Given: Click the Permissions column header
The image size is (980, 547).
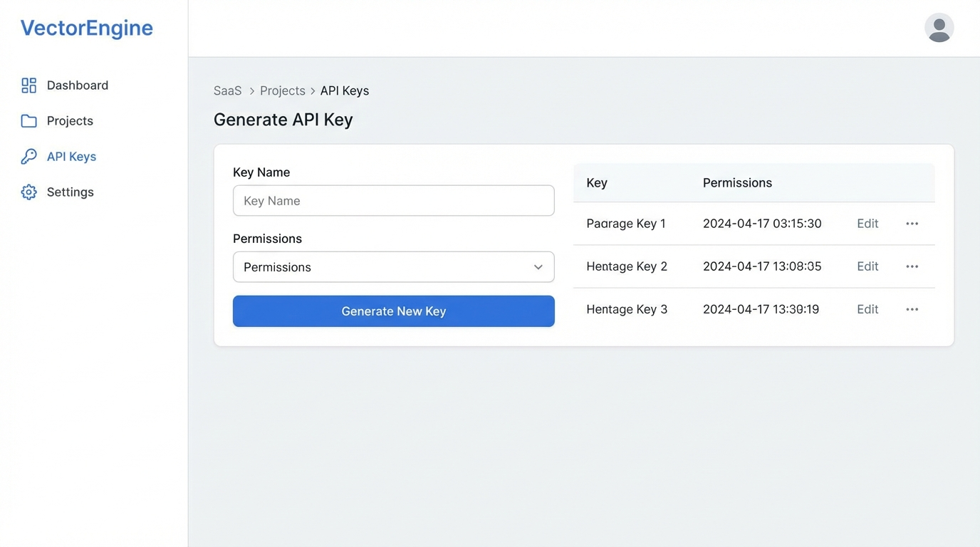Looking at the screenshot, I should tap(737, 183).
